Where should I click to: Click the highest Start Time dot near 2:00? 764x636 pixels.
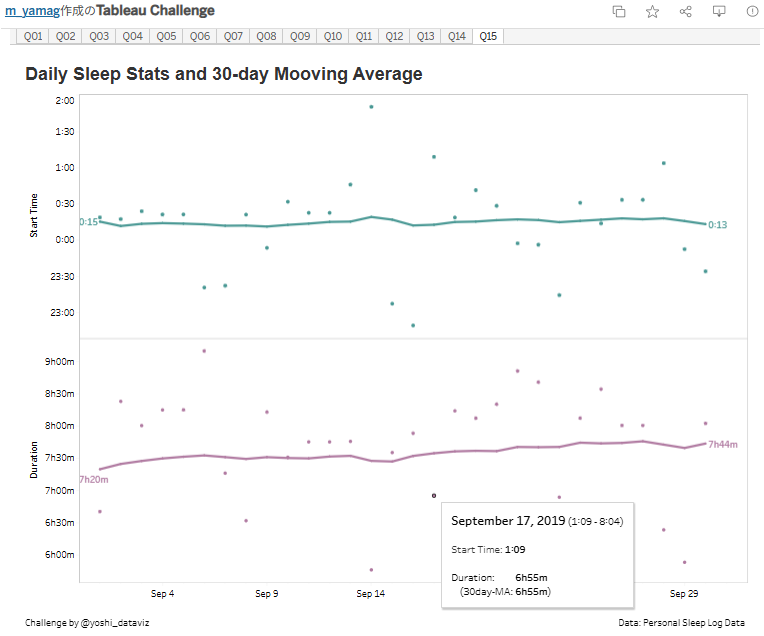371,107
